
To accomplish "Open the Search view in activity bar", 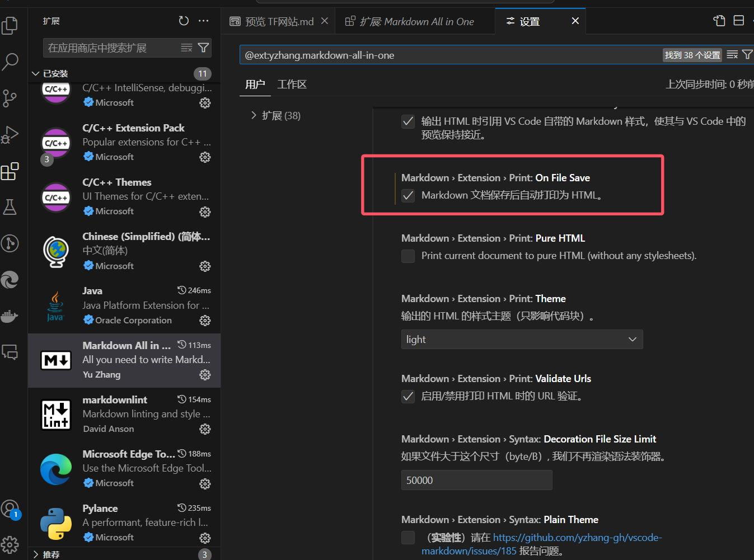I will coord(10,62).
